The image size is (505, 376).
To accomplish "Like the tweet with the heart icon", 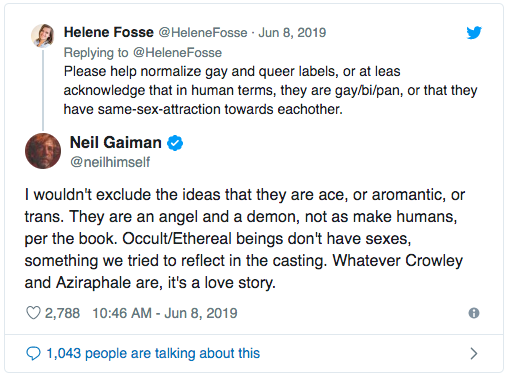I will [33, 313].
